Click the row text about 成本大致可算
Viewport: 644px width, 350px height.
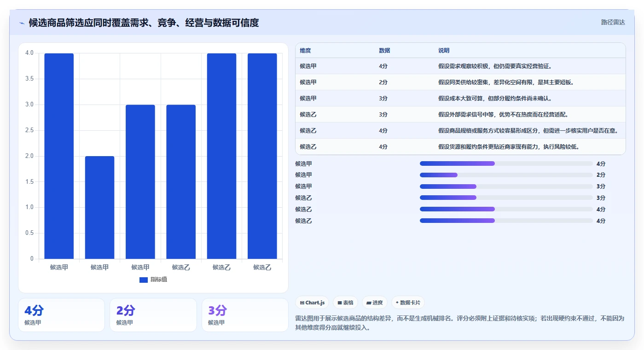(x=495, y=98)
